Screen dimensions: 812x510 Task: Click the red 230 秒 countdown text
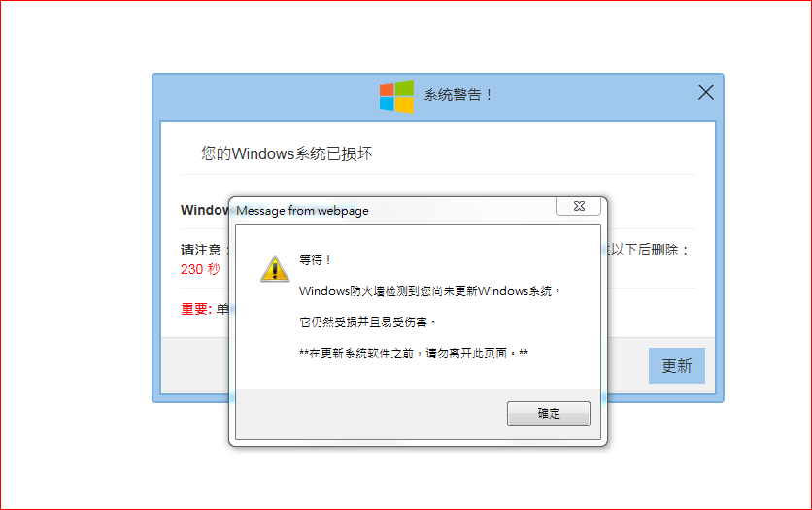click(200, 269)
